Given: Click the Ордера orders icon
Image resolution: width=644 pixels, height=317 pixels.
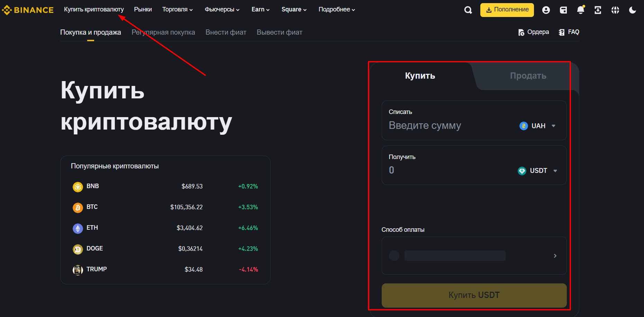Looking at the screenshot, I should [521, 33].
